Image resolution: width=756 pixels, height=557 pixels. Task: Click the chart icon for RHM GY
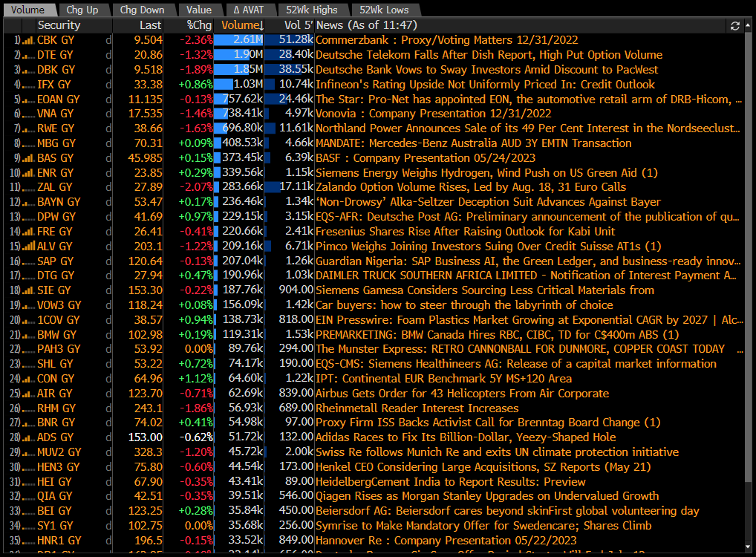pos(28,409)
